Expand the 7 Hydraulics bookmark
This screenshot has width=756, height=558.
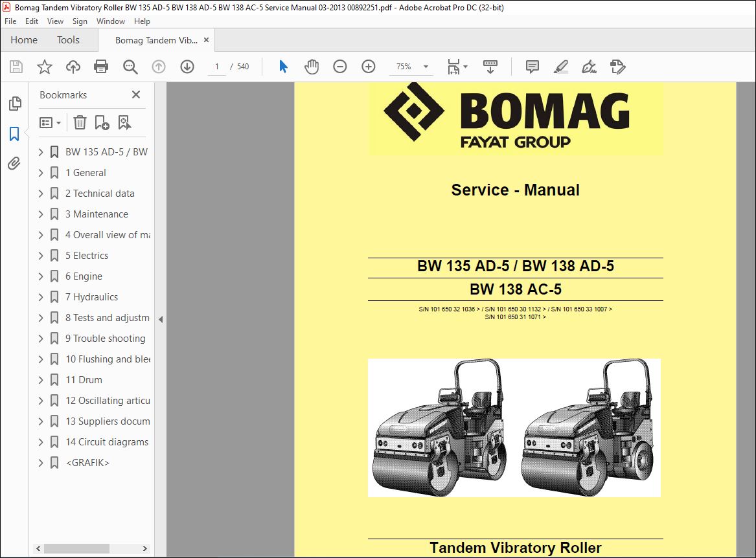pyautogui.click(x=41, y=297)
